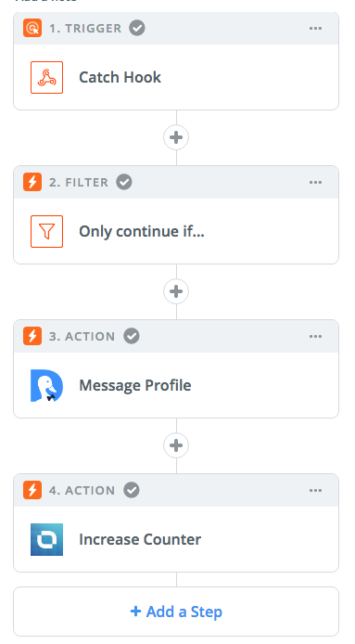This screenshot has width=355, height=644.
Task: Open the three-dot menu for 4. Action
Action: coord(315,490)
